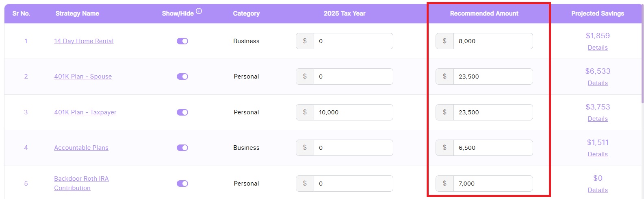644x199 pixels.
Task: Toggle visibility for 401K Plan - Spouse
Action: tap(182, 77)
